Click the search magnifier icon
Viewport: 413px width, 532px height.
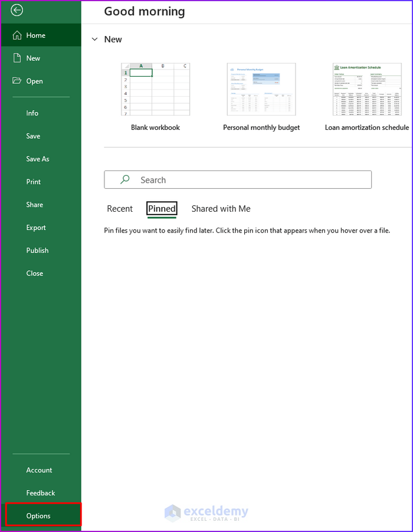tap(125, 179)
